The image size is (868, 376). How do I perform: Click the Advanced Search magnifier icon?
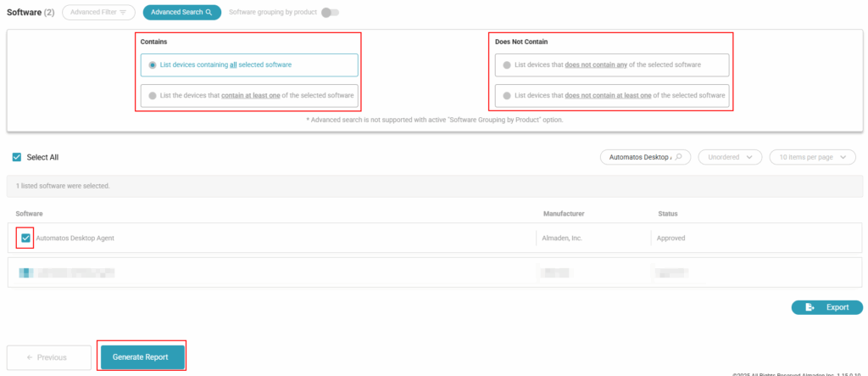point(209,13)
